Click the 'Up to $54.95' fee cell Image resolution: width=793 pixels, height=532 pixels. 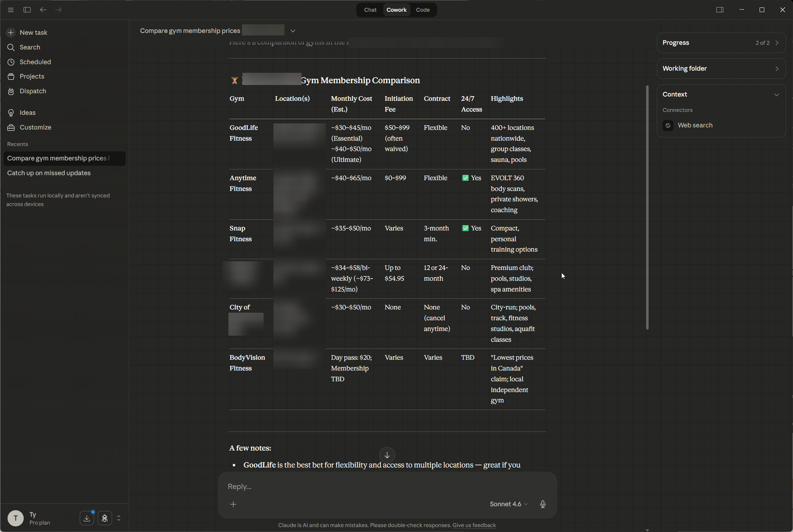[395, 273]
